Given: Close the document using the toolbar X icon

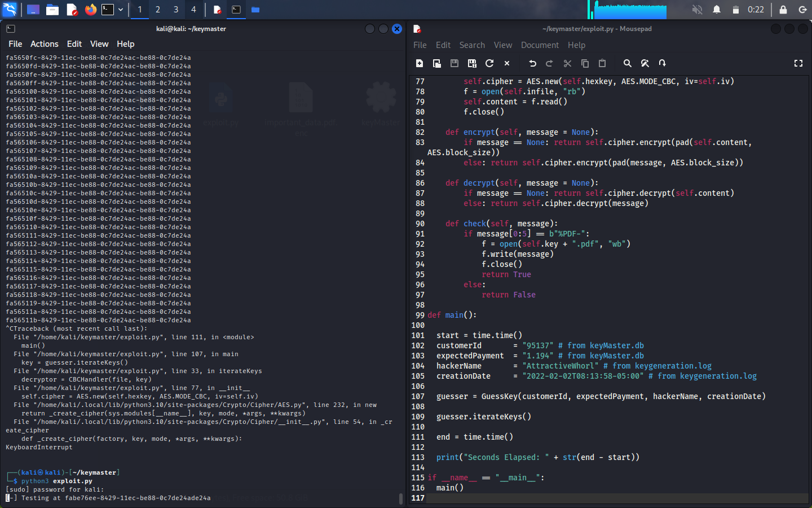Looking at the screenshot, I should [x=507, y=63].
